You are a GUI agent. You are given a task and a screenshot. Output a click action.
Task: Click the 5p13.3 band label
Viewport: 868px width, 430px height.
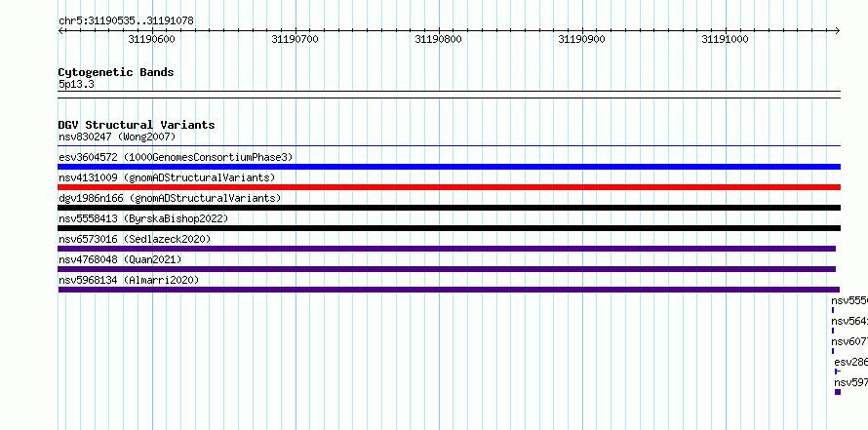(x=76, y=85)
